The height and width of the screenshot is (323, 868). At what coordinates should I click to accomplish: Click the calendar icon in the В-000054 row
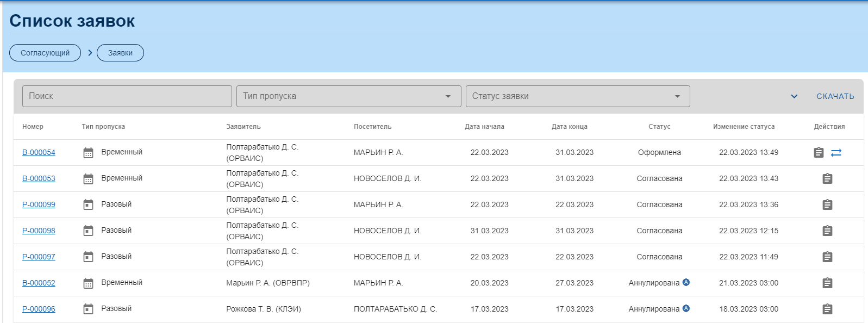[x=88, y=153]
